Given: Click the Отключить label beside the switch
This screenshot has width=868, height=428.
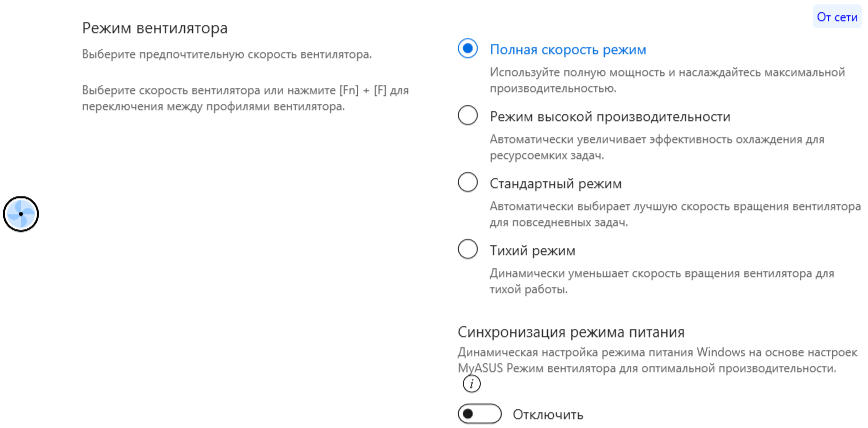Looking at the screenshot, I should click(548, 414).
